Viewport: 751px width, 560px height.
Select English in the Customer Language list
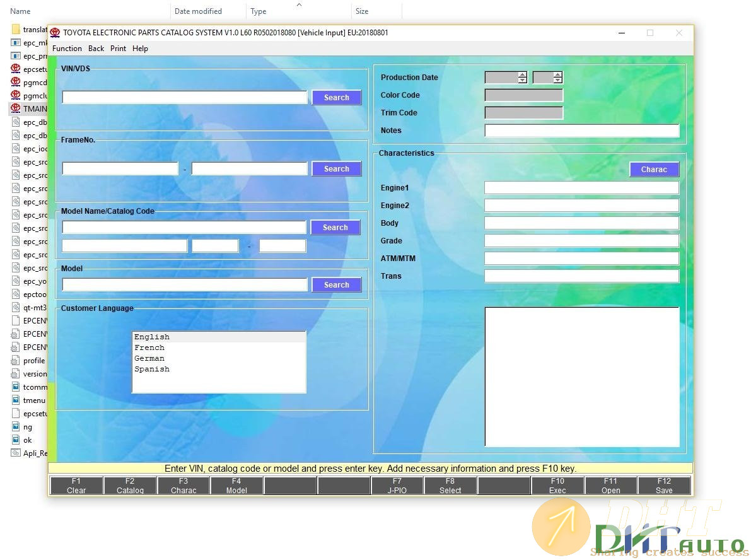219,337
